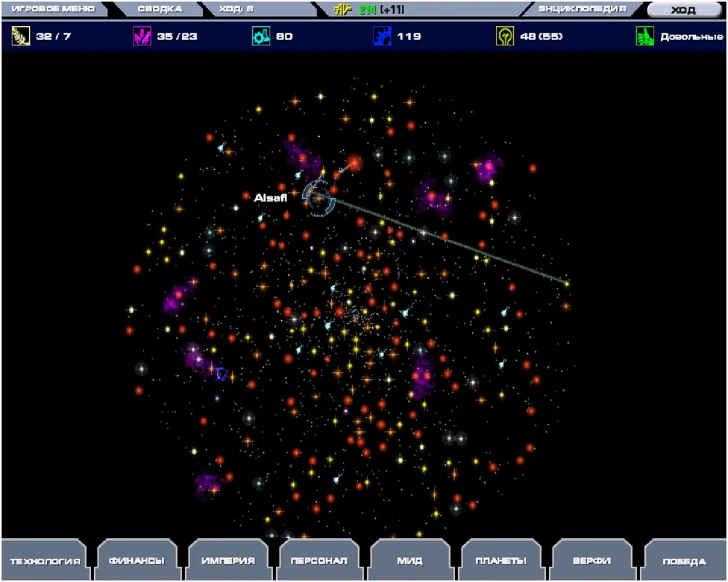Open the Технология screen
Screen dimensions: 728x582
click(44, 561)
